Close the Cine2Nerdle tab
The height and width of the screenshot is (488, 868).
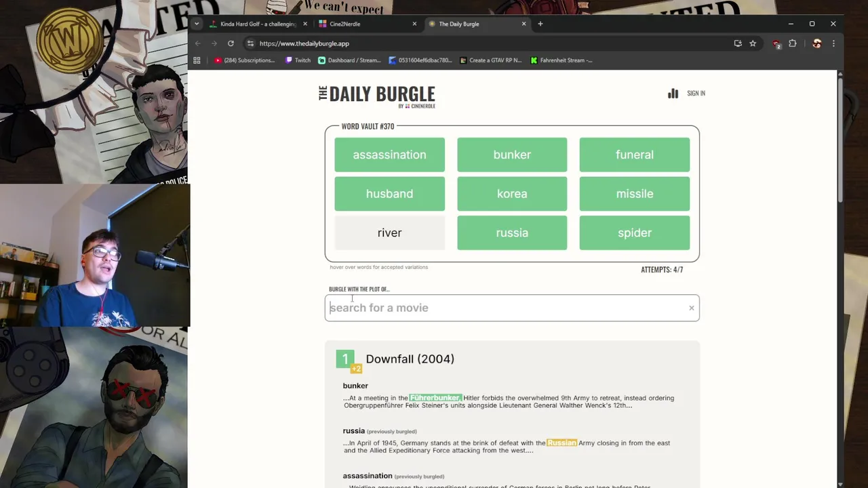414,24
